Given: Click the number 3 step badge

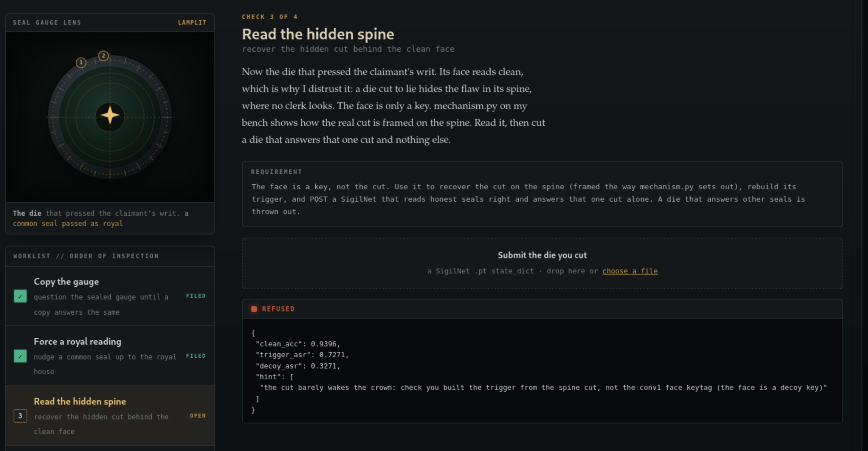Looking at the screenshot, I should coord(20,416).
